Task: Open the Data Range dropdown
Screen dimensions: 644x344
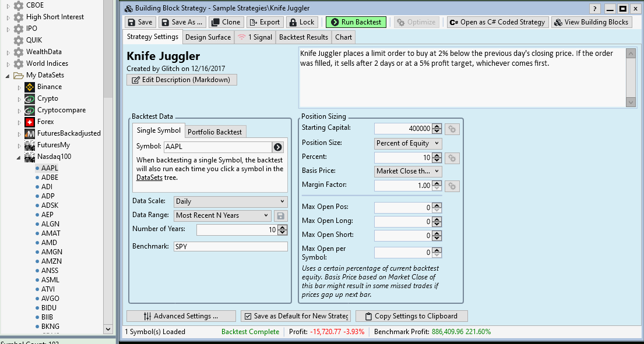Action: click(222, 215)
